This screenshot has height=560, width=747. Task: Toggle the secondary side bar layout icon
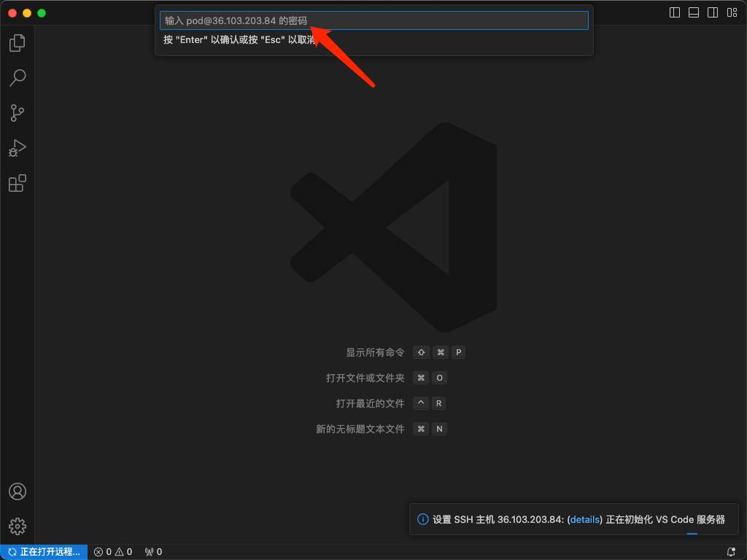(x=713, y=12)
